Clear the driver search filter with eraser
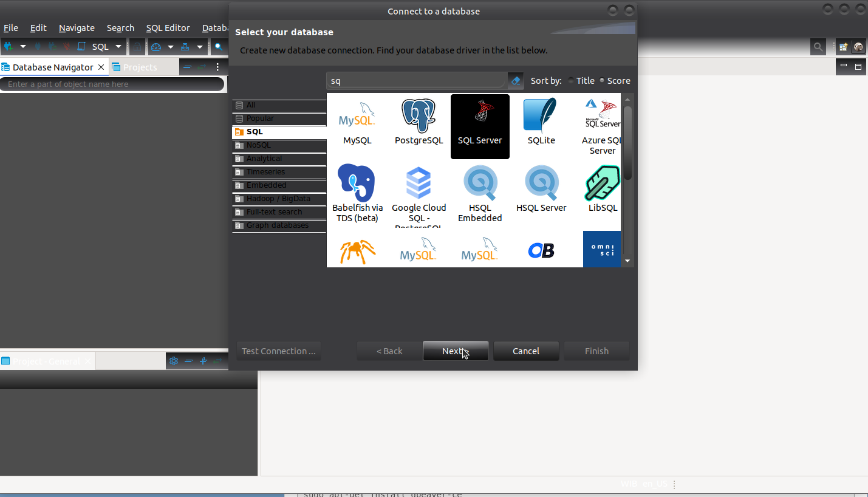Screen dimensions: 868x497 [515, 81]
